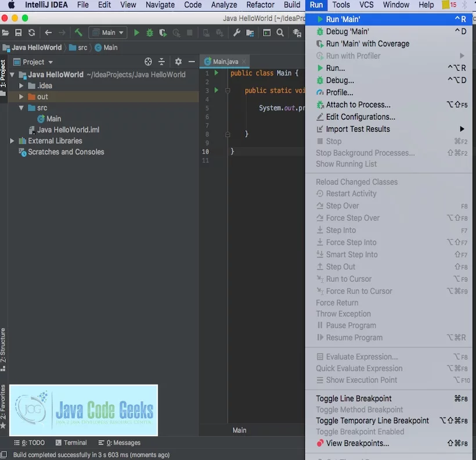
Task: Open Settings via the wrench icon
Action: click(237, 33)
